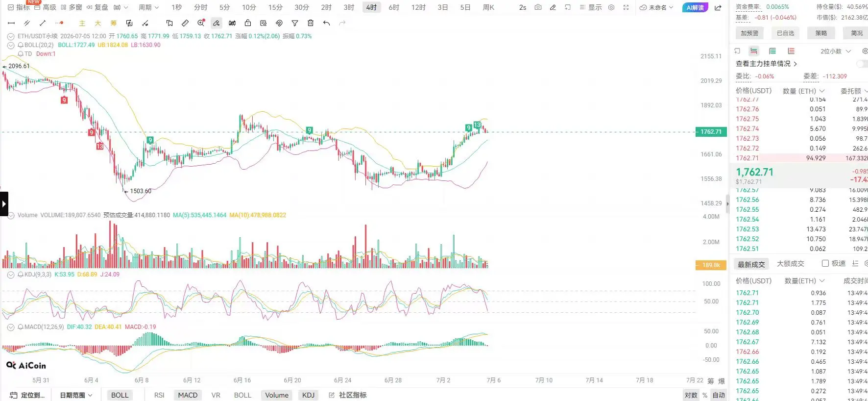
Task: Show sell-orders-only red order book view
Action: 791,51
